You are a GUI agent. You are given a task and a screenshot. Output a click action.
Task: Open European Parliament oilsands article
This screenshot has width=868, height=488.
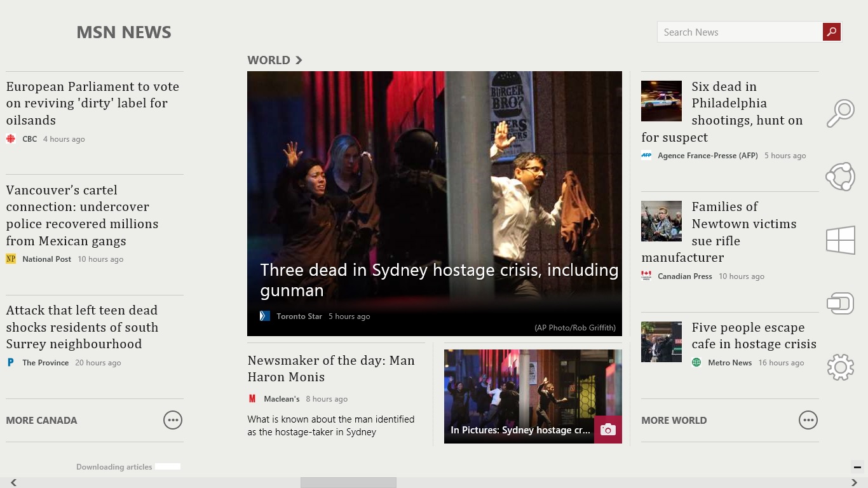click(x=93, y=103)
